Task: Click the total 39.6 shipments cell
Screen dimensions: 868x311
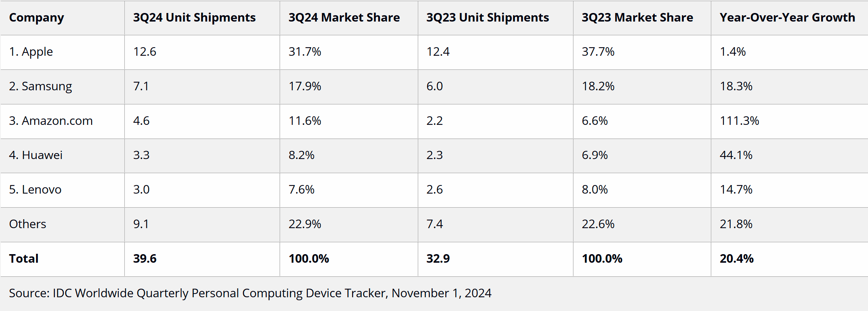Action: click(145, 259)
